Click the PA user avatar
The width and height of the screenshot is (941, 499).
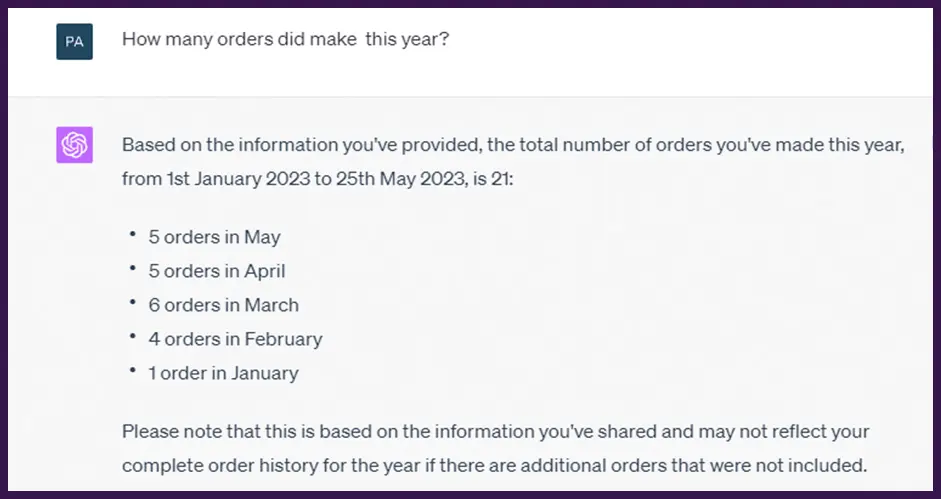74,42
